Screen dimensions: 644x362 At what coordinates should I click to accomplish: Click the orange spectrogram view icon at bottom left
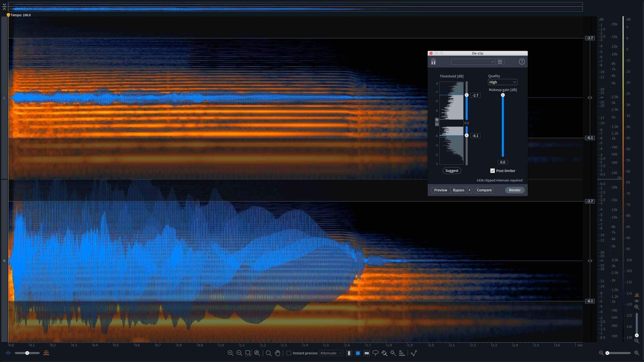click(46, 353)
